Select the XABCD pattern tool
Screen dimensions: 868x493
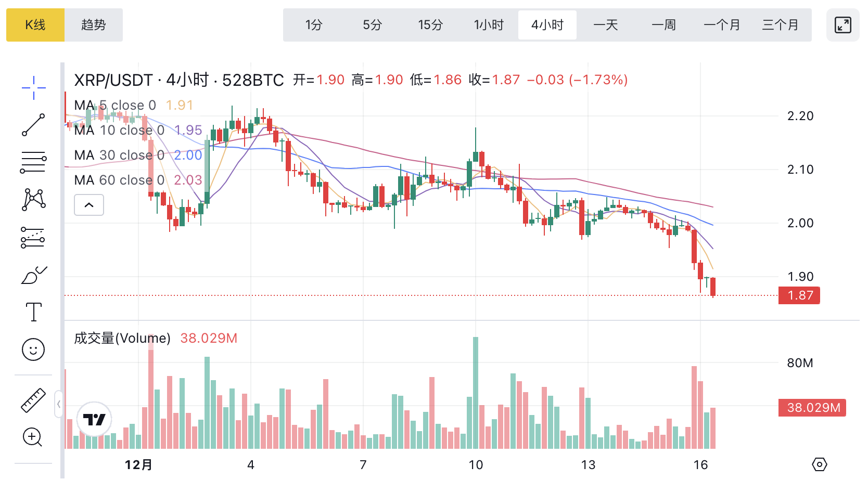click(33, 200)
